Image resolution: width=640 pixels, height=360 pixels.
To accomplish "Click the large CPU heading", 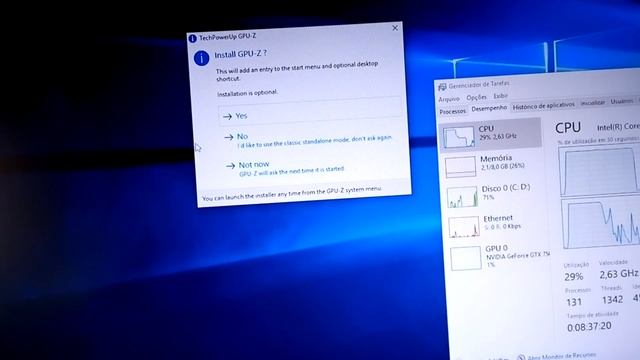I will point(568,128).
